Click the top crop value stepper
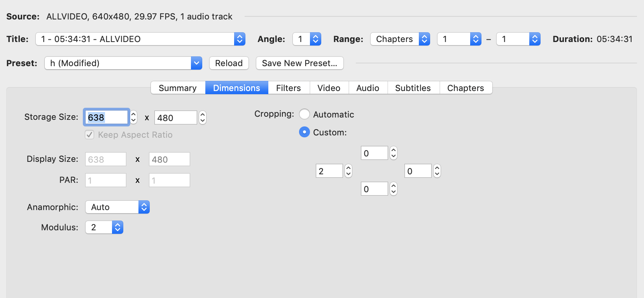 393,153
